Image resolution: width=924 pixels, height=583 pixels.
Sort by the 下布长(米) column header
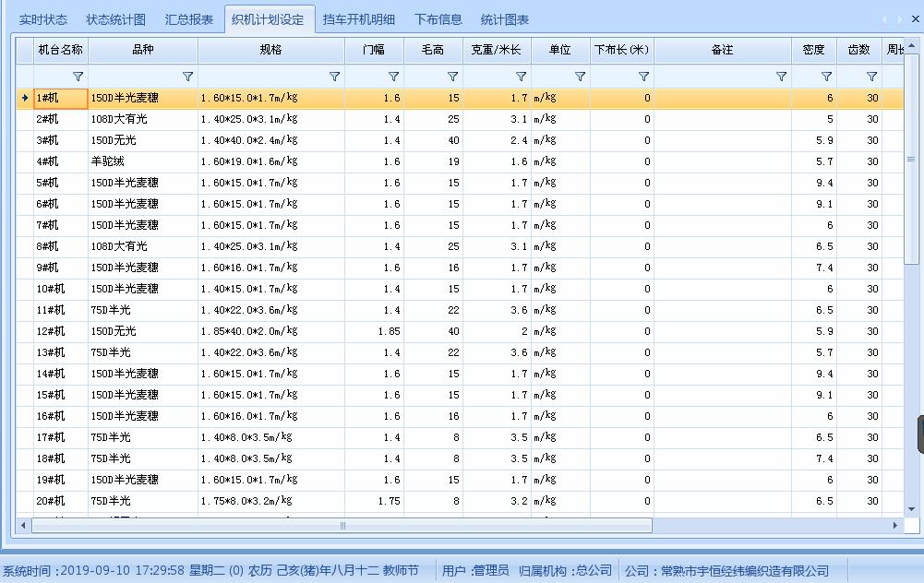click(x=621, y=50)
